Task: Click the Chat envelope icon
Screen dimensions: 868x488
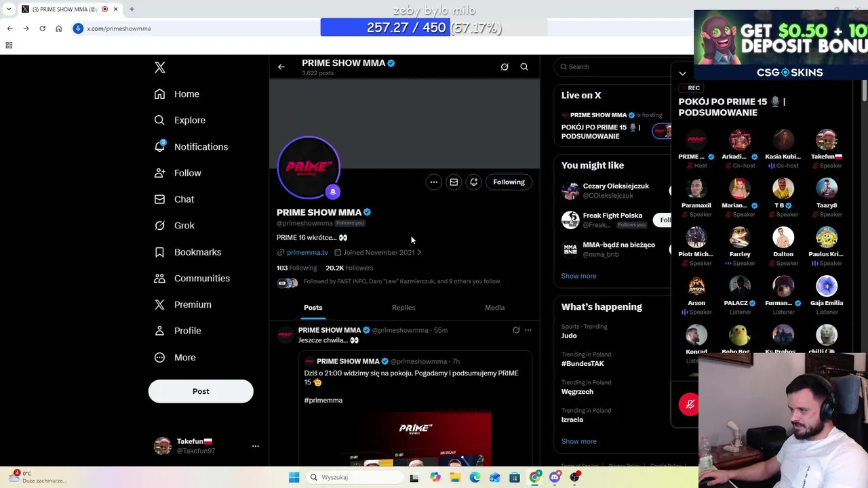Action: click(x=159, y=199)
